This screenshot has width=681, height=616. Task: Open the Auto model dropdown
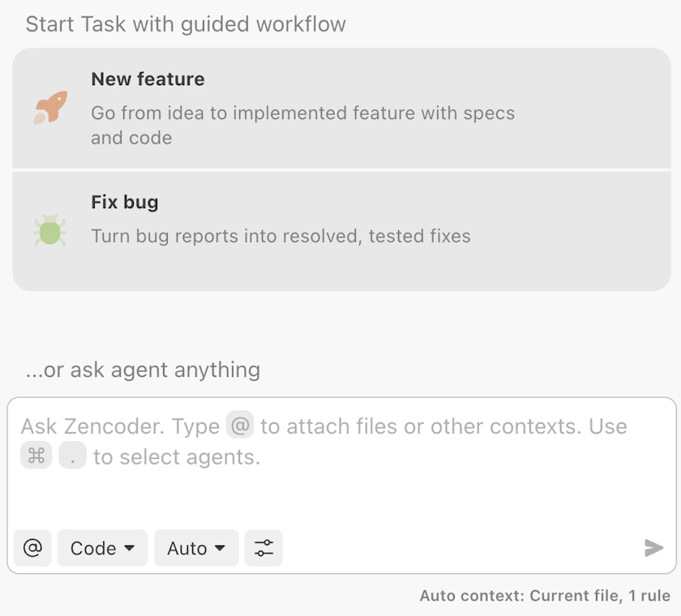click(196, 548)
